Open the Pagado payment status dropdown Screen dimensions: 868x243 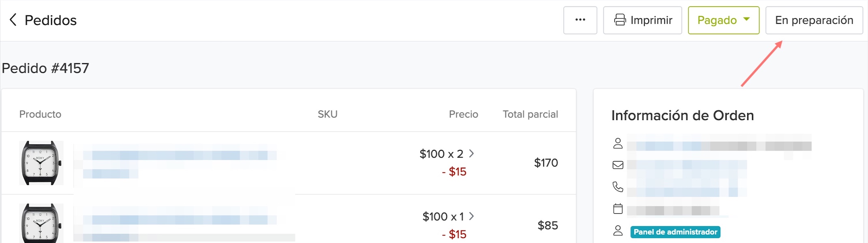[x=723, y=20]
